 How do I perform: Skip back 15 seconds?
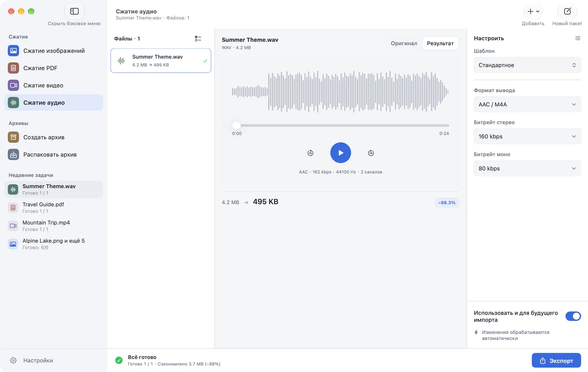311,153
